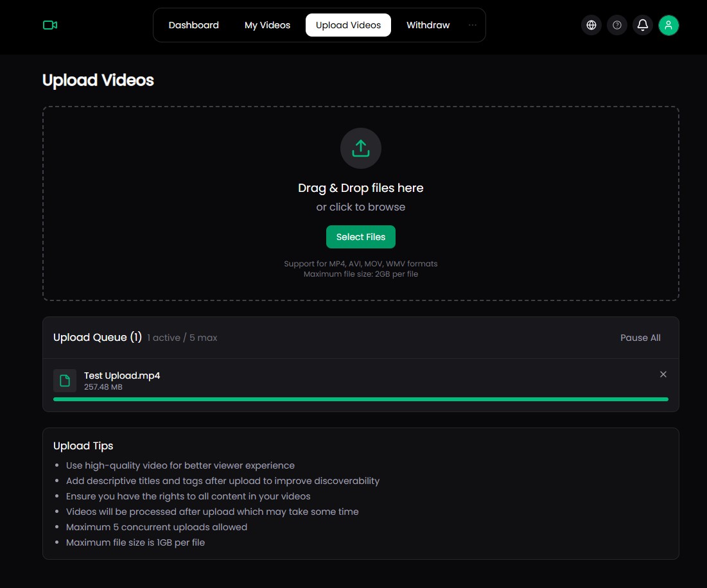Image resolution: width=707 pixels, height=588 pixels.
Task: Click the Upload Queue heading
Action: coord(97,338)
